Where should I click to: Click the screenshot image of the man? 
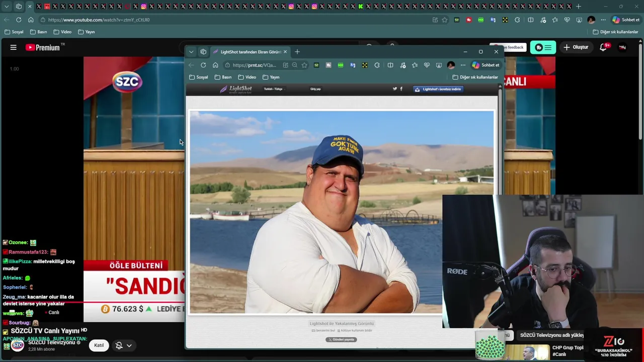(342, 212)
